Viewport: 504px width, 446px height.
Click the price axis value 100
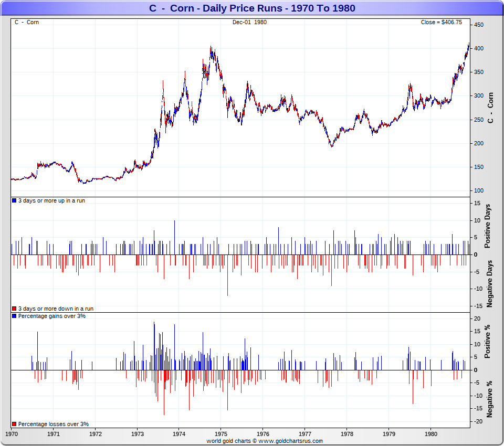[x=479, y=190]
